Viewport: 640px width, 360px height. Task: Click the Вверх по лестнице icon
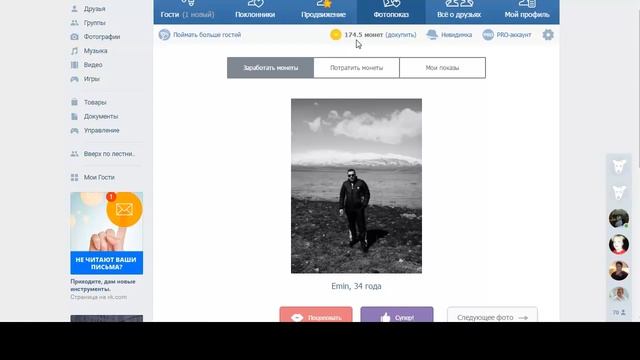[74, 154]
